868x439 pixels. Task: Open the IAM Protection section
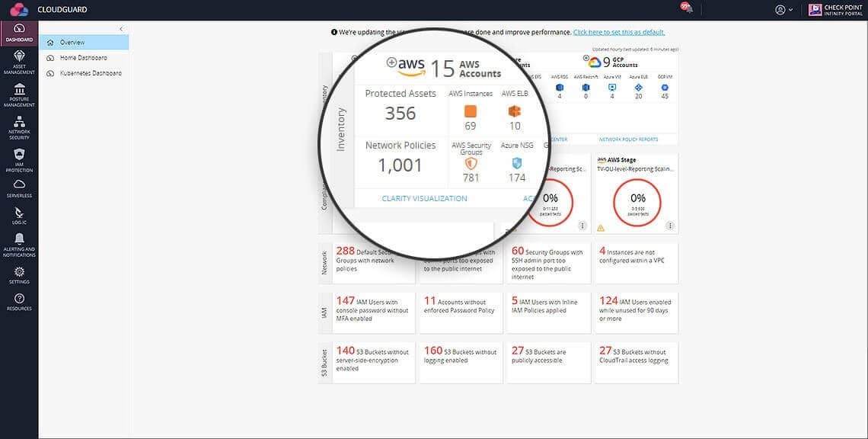pyautogui.click(x=19, y=160)
